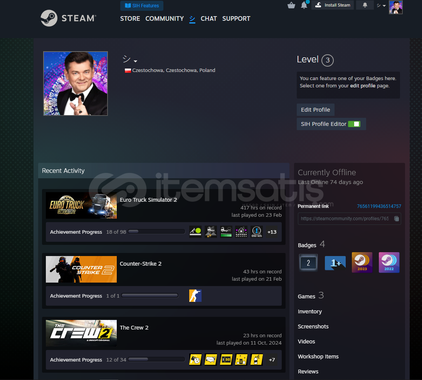Click the Install Steam button
Viewport: 422px width, 380px height.
click(x=333, y=5)
